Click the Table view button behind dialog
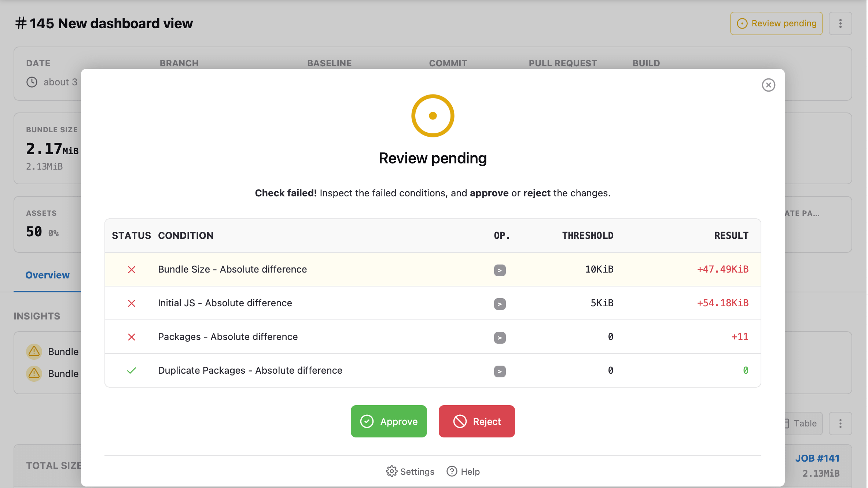Screen dimensions: 868x488 [x=803, y=424]
